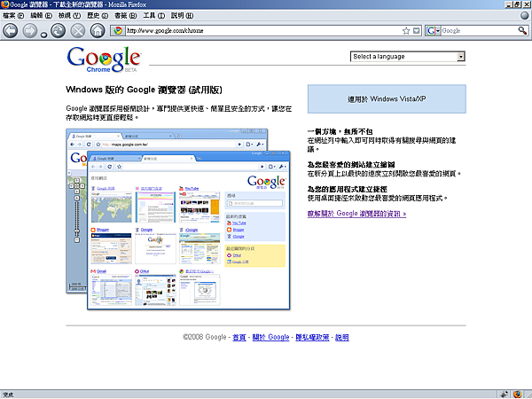The height and width of the screenshot is (399, 532).
Task: Open the 說明 footer link
Action: pos(342,337)
